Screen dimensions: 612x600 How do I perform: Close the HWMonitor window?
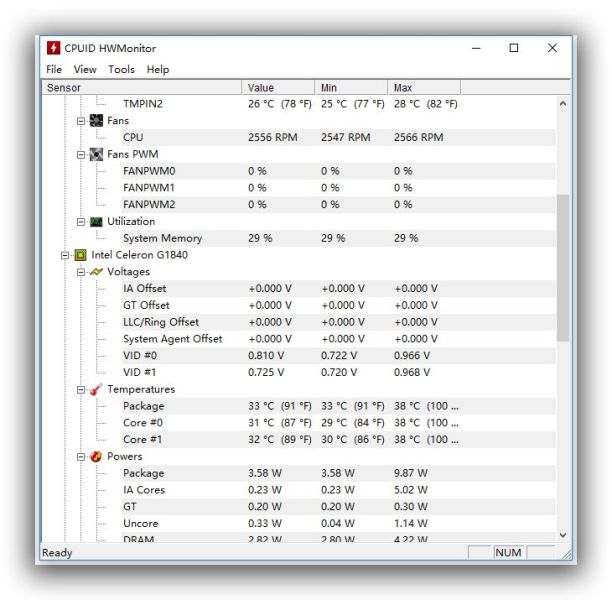click(552, 48)
